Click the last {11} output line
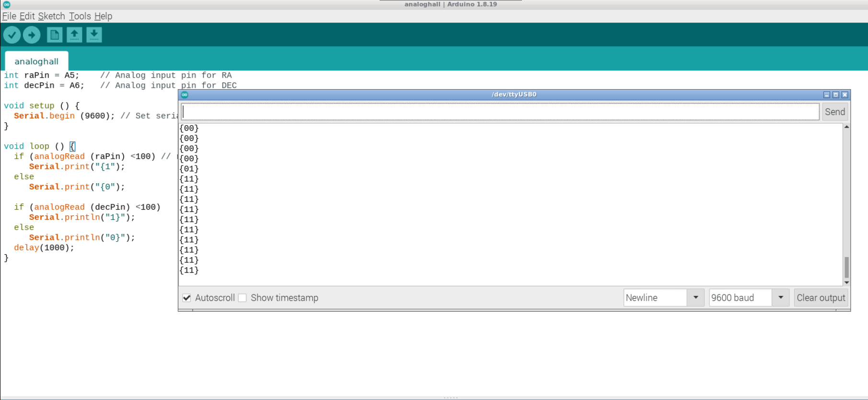The height and width of the screenshot is (400, 868). click(x=189, y=271)
